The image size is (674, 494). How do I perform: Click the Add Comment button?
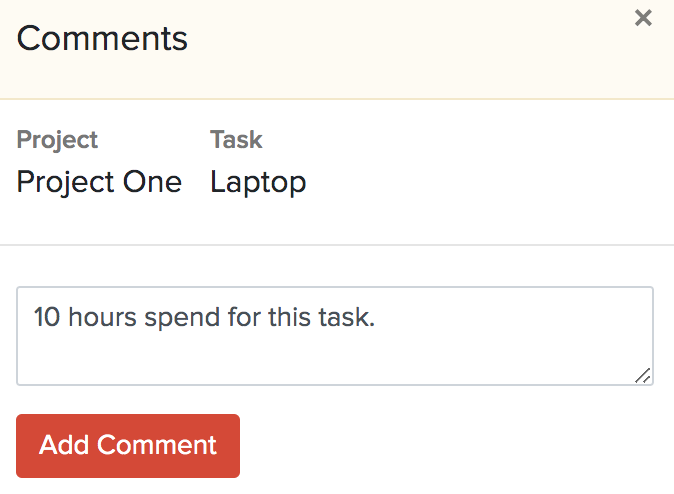(128, 446)
